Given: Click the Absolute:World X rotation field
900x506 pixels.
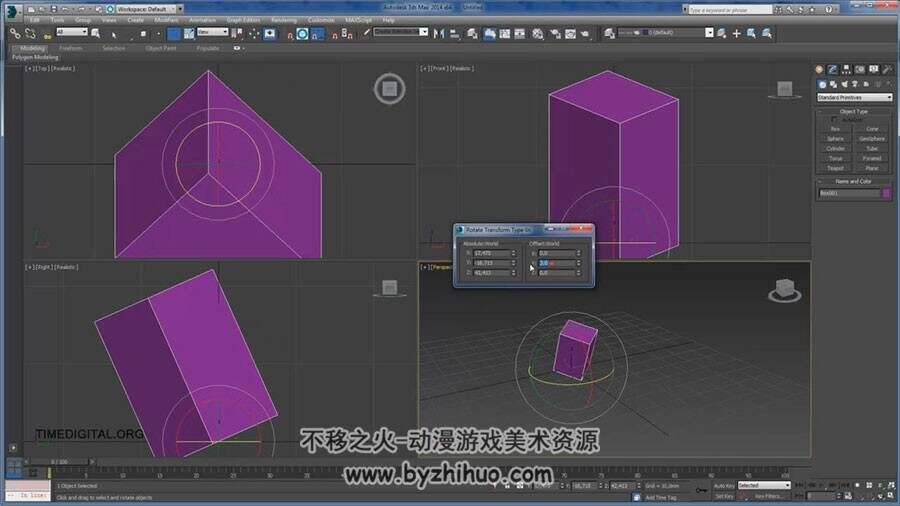Looking at the screenshot, I should pyautogui.click(x=491, y=253).
